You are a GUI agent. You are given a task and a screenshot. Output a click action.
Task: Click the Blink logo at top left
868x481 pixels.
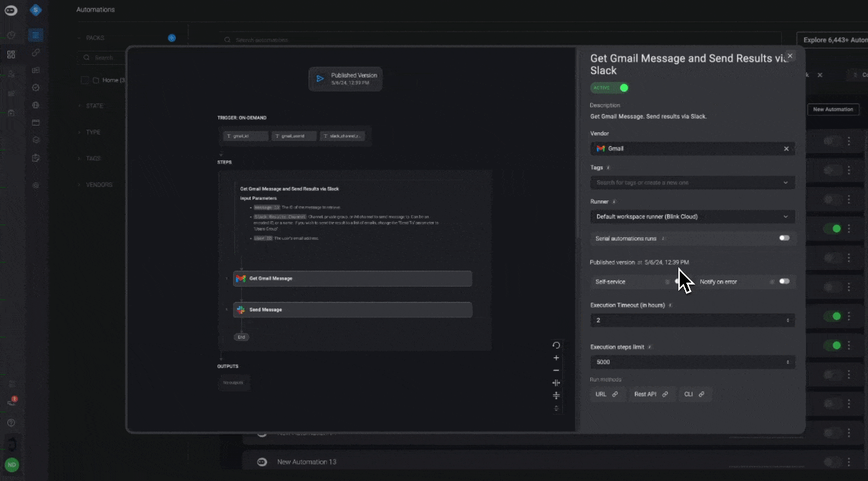11,10
